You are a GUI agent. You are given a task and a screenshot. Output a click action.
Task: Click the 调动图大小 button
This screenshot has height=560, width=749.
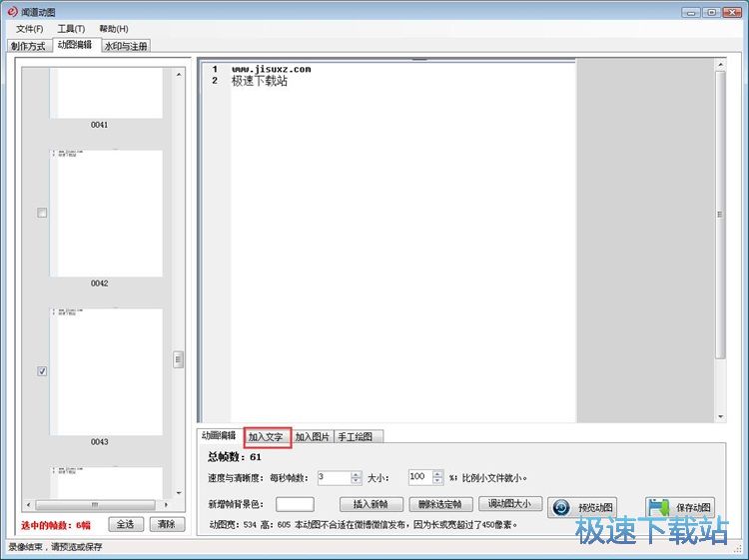510,504
